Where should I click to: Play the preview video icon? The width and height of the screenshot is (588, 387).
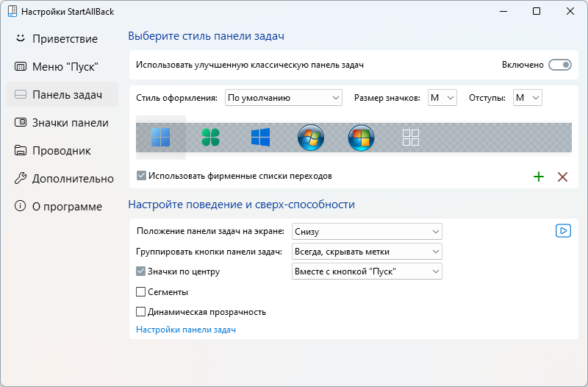click(x=563, y=230)
